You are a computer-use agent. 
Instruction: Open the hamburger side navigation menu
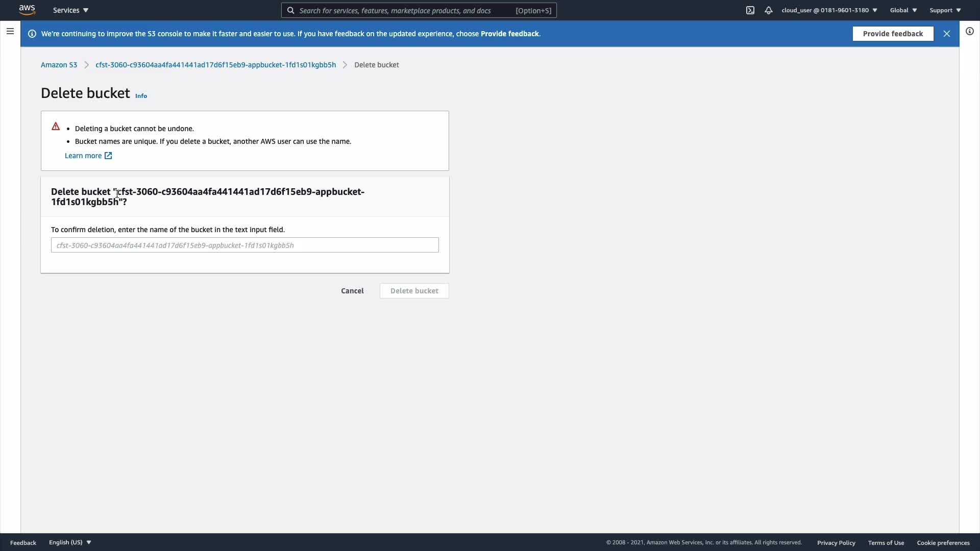click(x=10, y=32)
